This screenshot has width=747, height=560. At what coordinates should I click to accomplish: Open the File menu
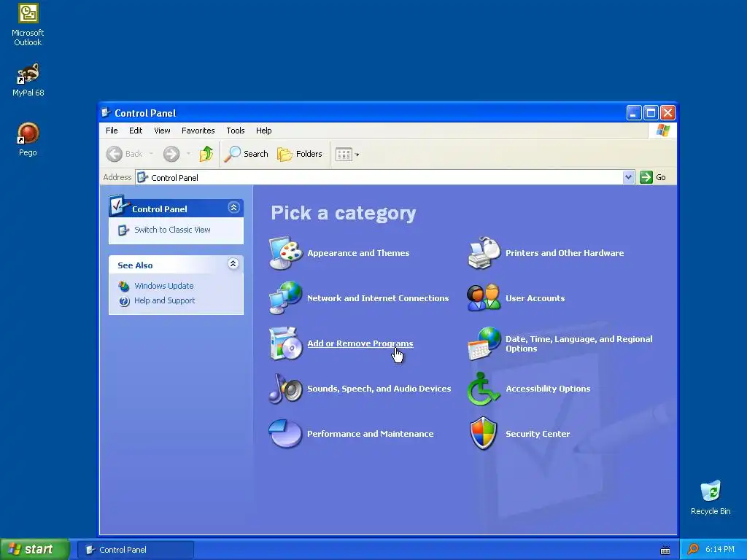[112, 131]
